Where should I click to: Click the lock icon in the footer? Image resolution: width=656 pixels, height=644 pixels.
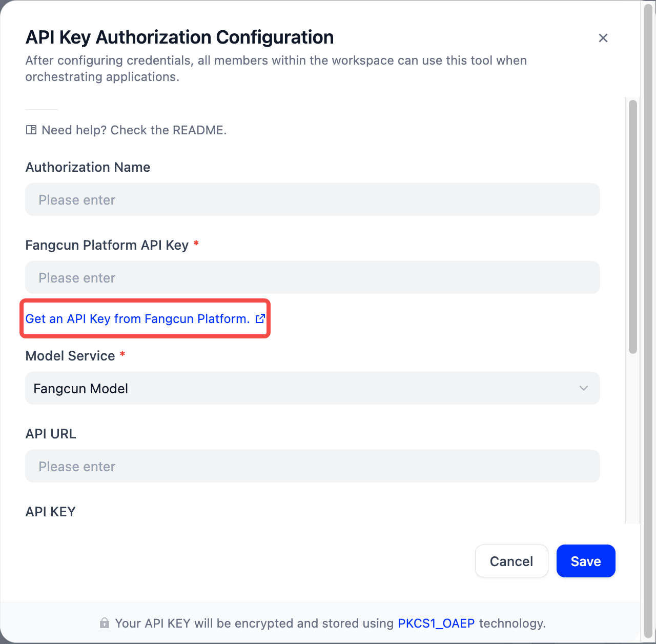click(105, 623)
